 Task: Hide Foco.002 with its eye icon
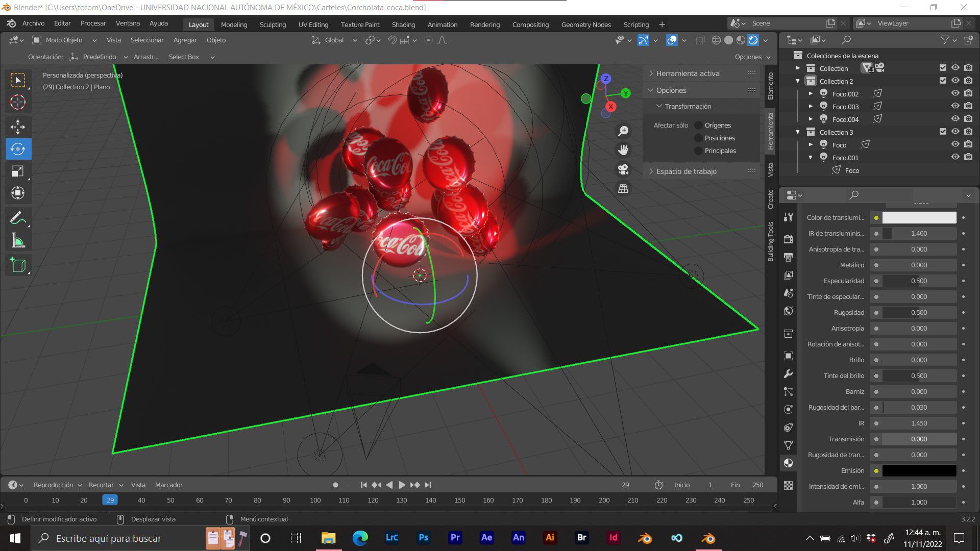click(x=955, y=93)
